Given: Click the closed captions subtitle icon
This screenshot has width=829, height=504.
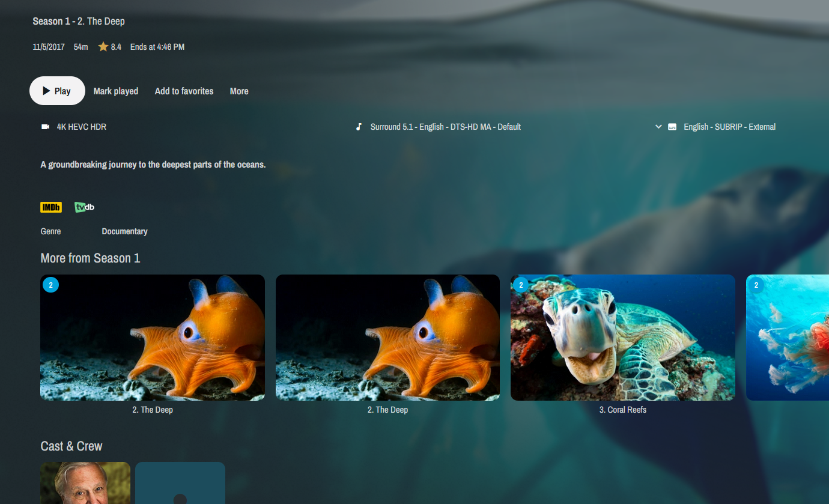Looking at the screenshot, I should click(x=672, y=127).
